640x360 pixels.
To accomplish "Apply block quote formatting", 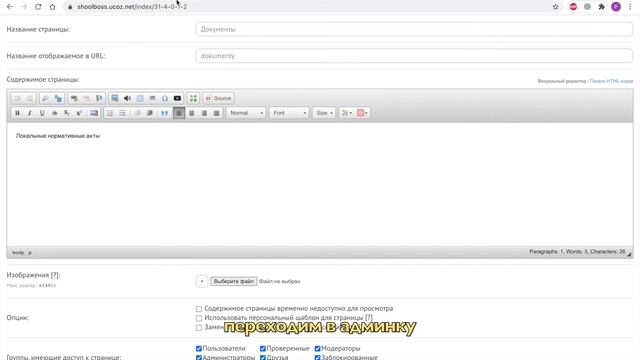I will [164, 113].
